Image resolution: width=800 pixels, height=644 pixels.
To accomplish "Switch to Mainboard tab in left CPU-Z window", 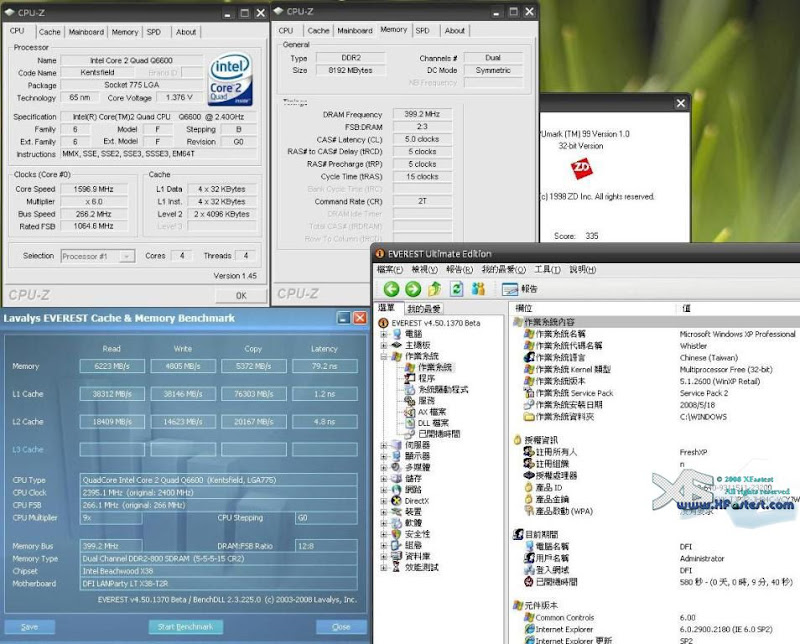I will [87, 32].
